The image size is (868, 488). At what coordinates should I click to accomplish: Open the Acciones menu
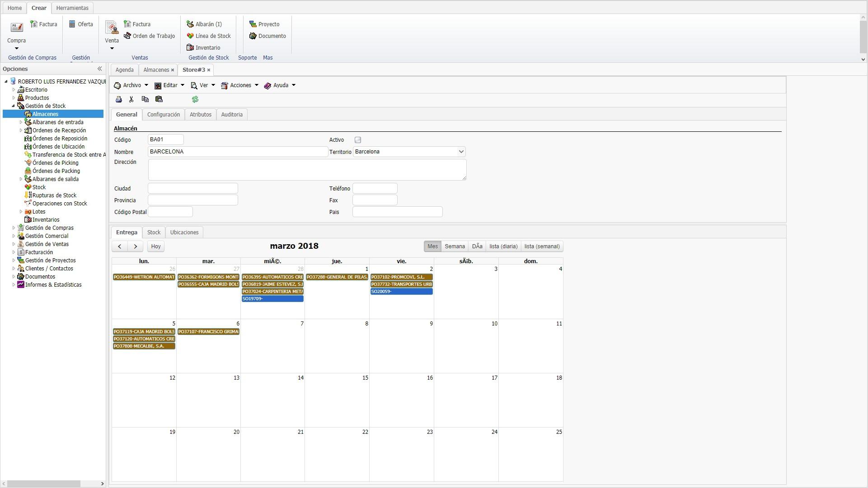(x=239, y=85)
